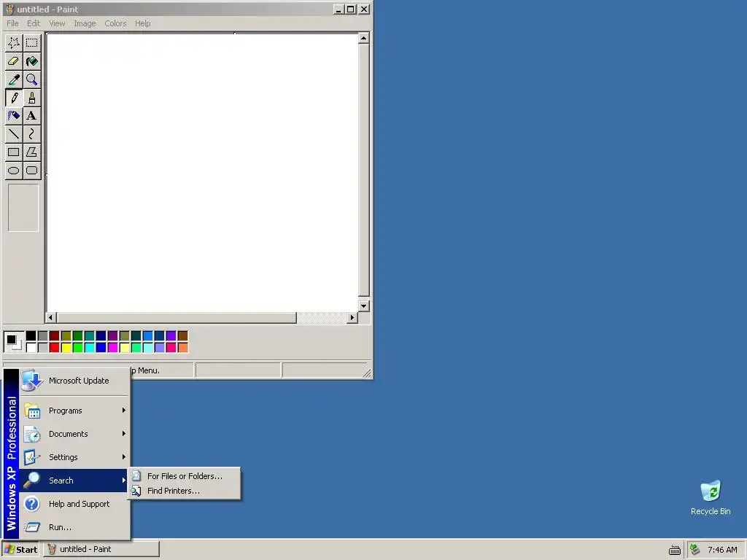Pick the teal color swatch
Screen dimensions: 747x560
click(x=90, y=336)
